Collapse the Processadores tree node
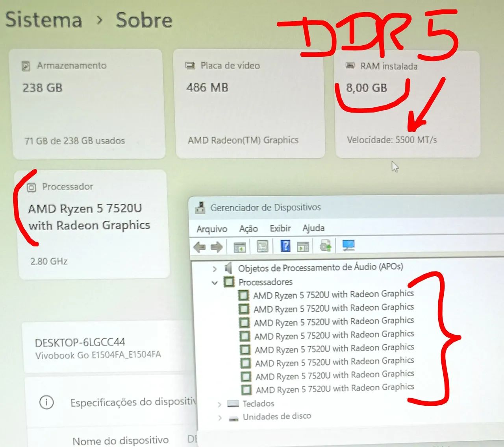 (215, 283)
